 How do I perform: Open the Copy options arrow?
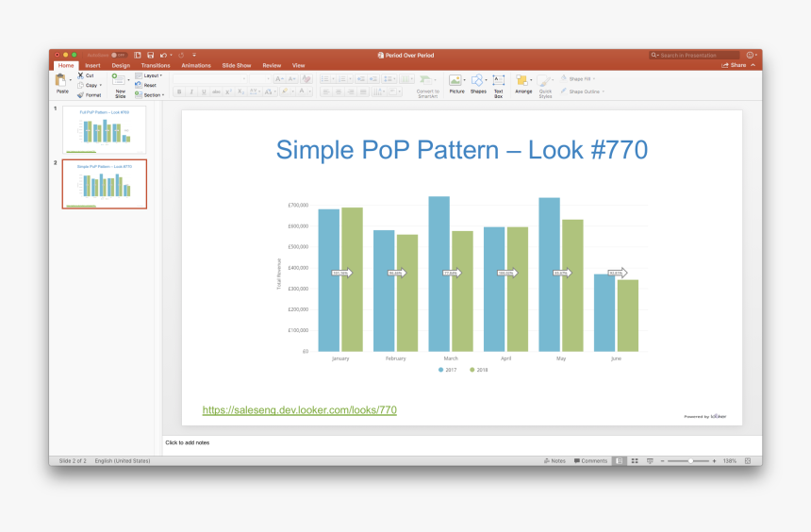coord(100,85)
